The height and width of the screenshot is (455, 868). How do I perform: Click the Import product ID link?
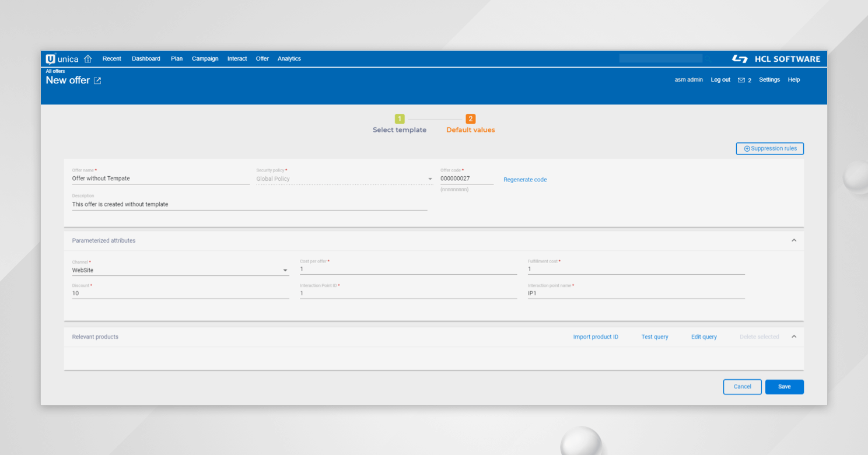tap(596, 337)
